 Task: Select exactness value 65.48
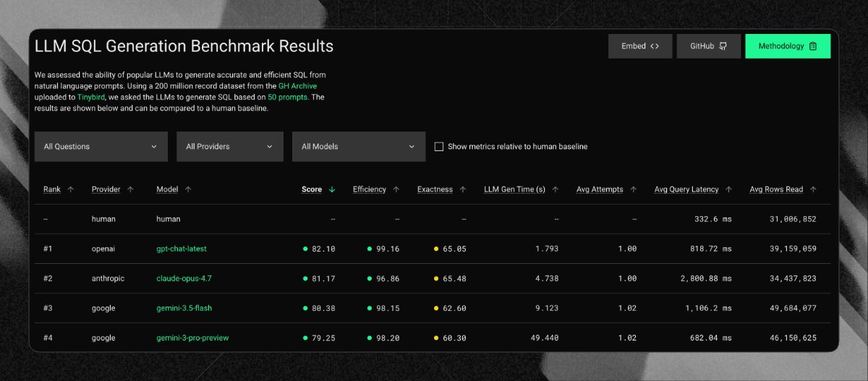tap(454, 278)
